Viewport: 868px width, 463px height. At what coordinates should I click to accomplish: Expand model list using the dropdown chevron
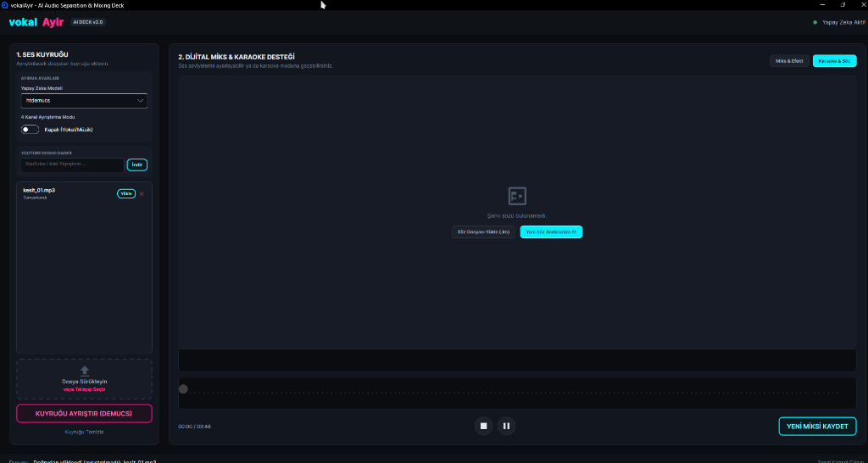point(140,101)
